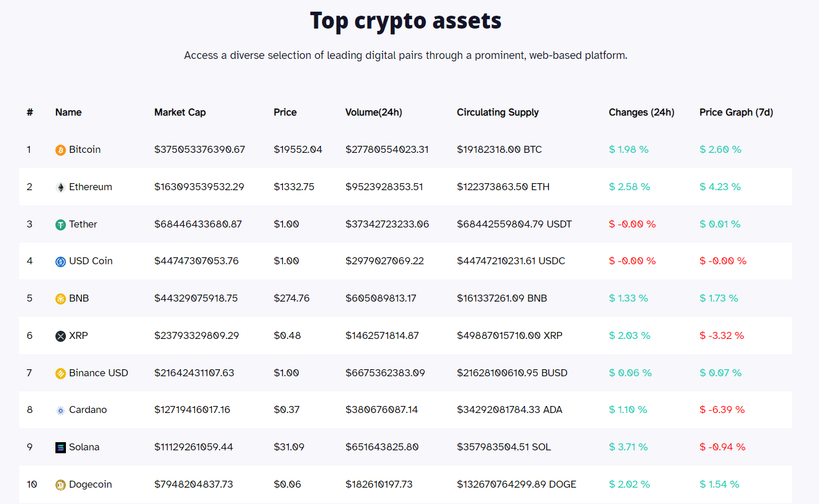Image resolution: width=819 pixels, height=504 pixels.
Task: Click Cardano supply $34292081784.33 ADA
Action: tap(509, 409)
